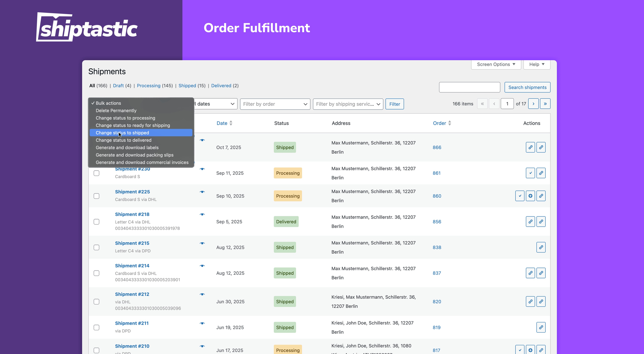Click the Search shipments button
Screen dimensions: 644x354
click(x=527, y=87)
